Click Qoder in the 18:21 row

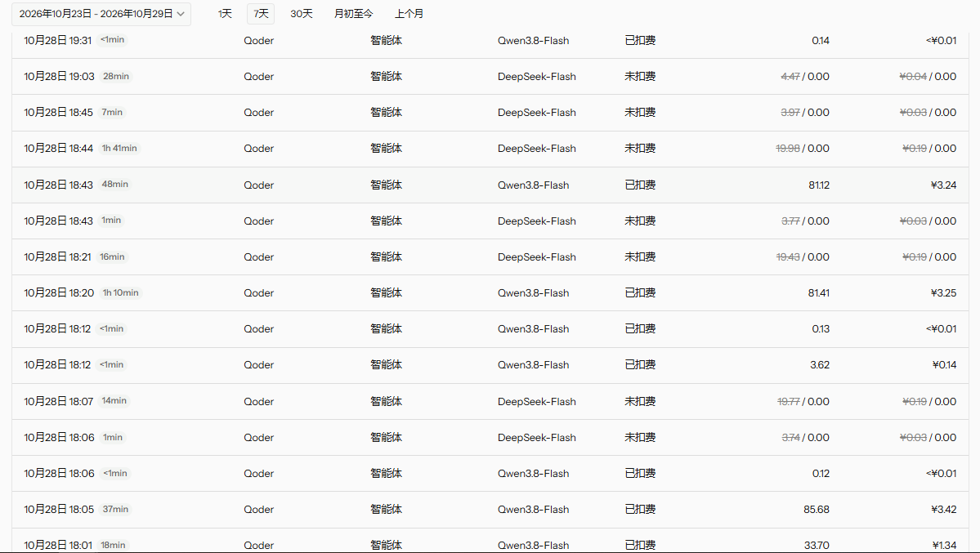click(259, 256)
